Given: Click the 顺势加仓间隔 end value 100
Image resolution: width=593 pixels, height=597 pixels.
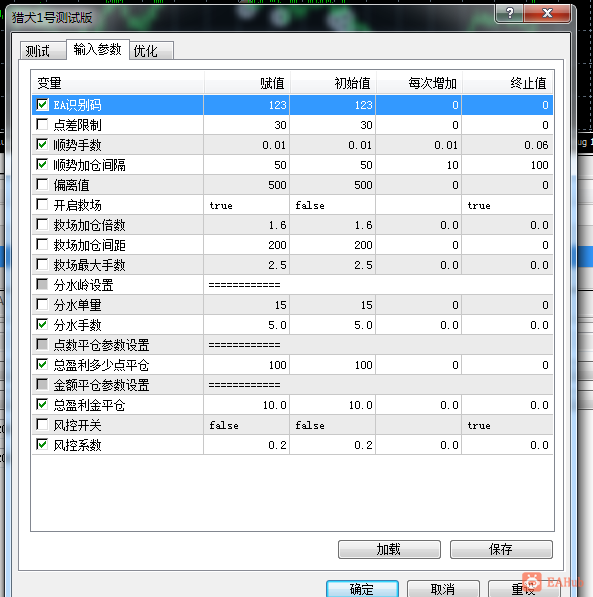Looking at the screenshot, I should click(x=507, y=165).
